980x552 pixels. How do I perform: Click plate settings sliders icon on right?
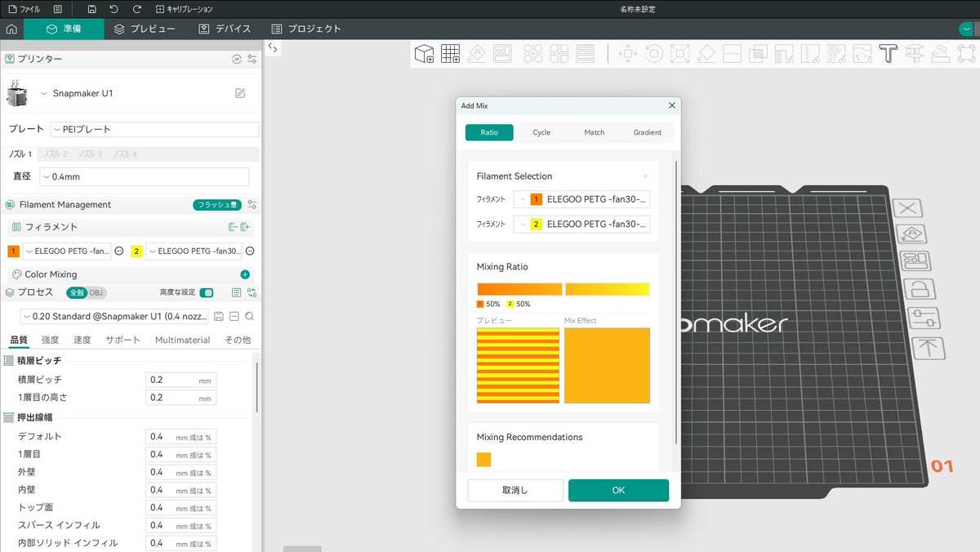pyautogui.click(x=923, y=318)
